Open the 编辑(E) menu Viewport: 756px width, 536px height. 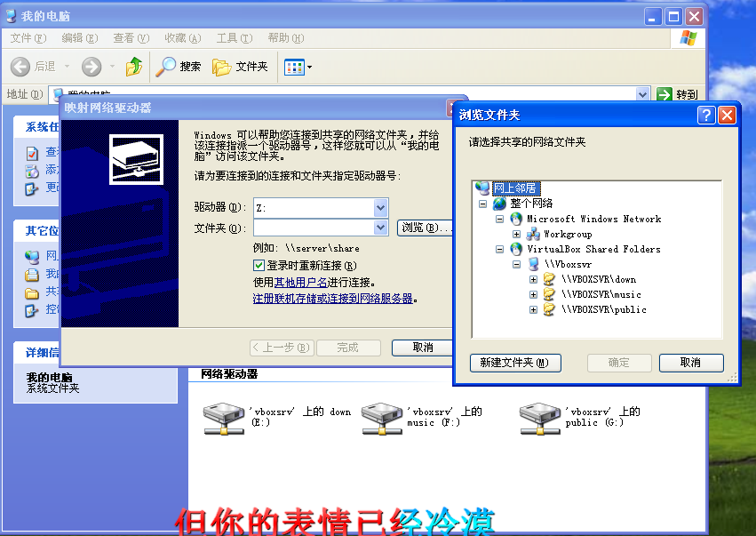[x=80, y=38]
